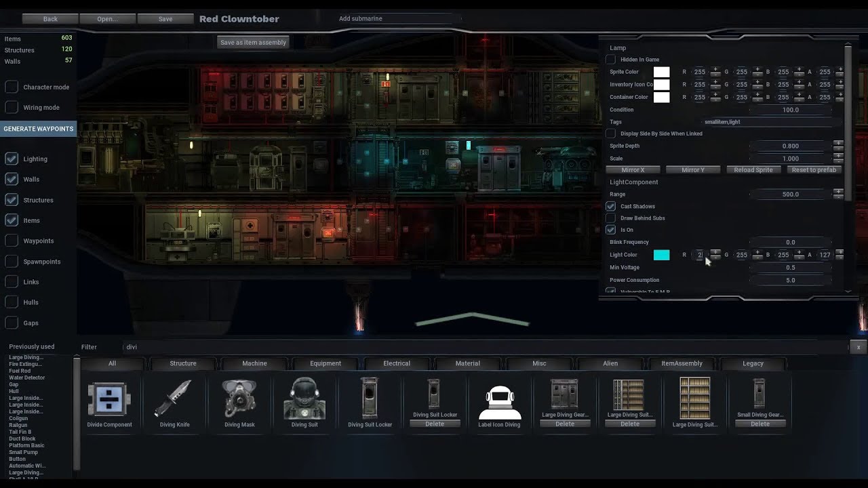Pick Diving Suit Locker without Delete button
Screen dimensions: 868x488
tap(370, 403)
